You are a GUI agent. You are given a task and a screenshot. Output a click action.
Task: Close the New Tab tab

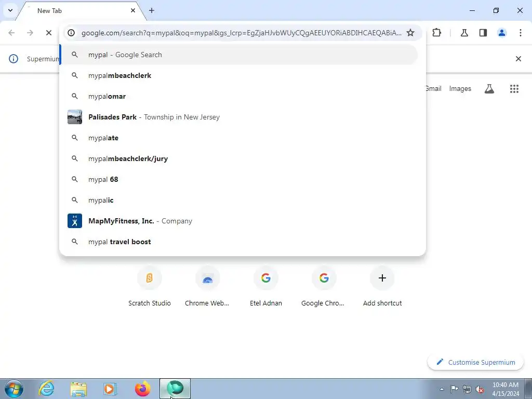pos(133,10)
